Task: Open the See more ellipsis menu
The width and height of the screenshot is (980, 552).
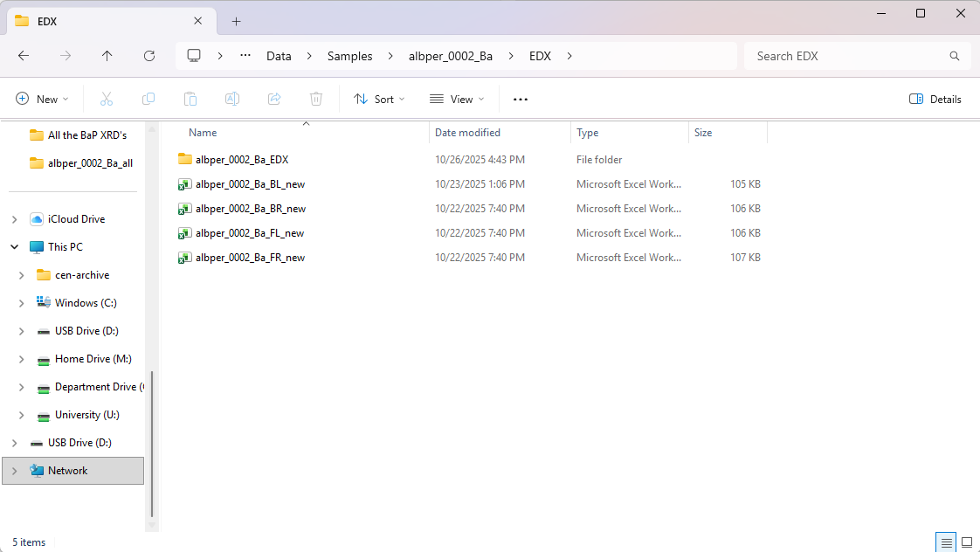Action: point(520,99)
